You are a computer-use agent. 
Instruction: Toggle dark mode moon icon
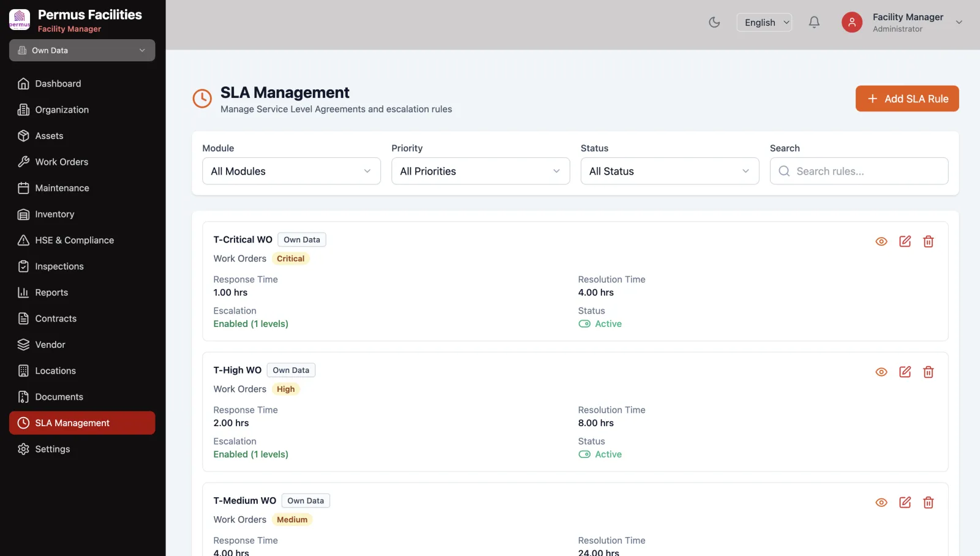714,22
